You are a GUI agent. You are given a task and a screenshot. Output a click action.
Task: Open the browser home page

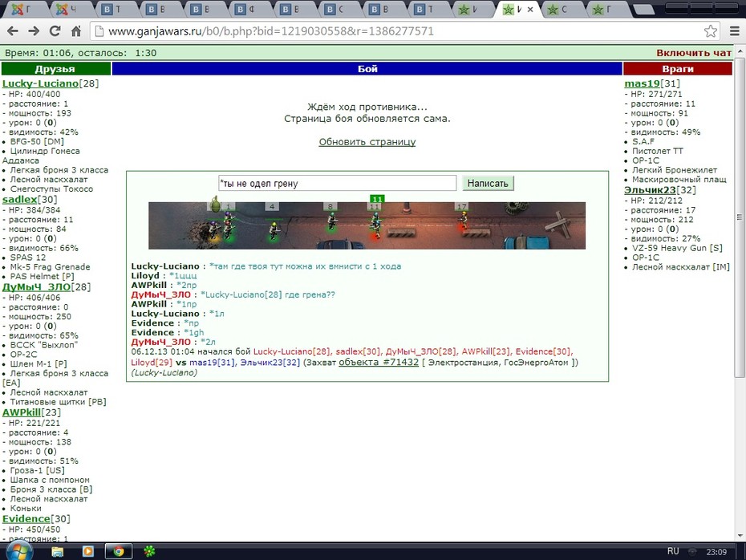[76, 31]
